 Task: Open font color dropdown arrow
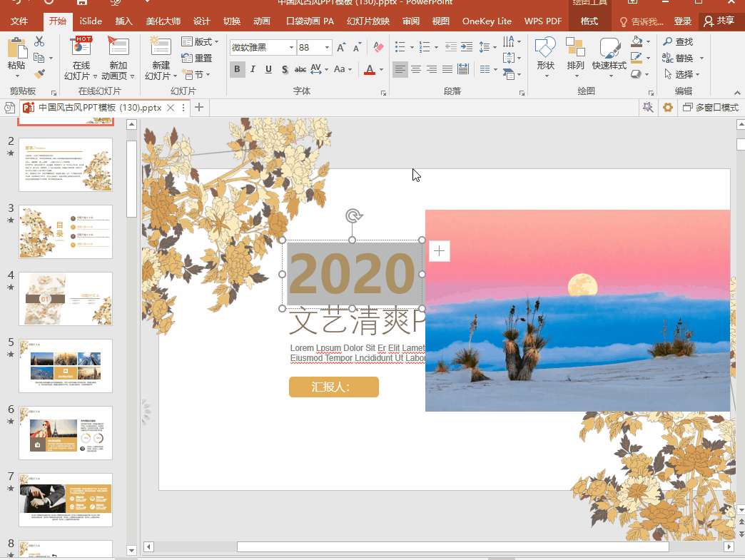(381, 70)
